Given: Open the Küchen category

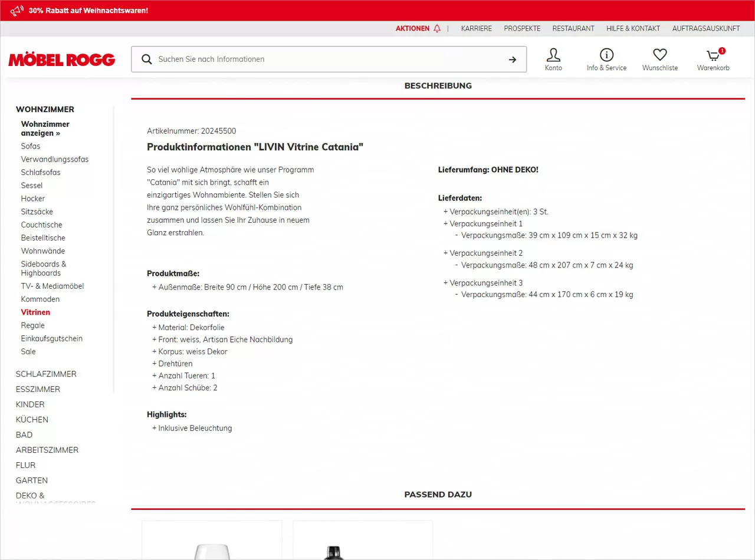Looking at the screenshot, I should pyautogui.click(x=32, y=420).
